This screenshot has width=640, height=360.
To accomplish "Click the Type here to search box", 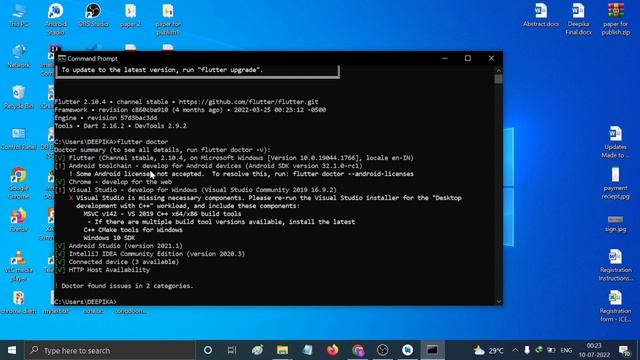I will click(x=110, y=350).
